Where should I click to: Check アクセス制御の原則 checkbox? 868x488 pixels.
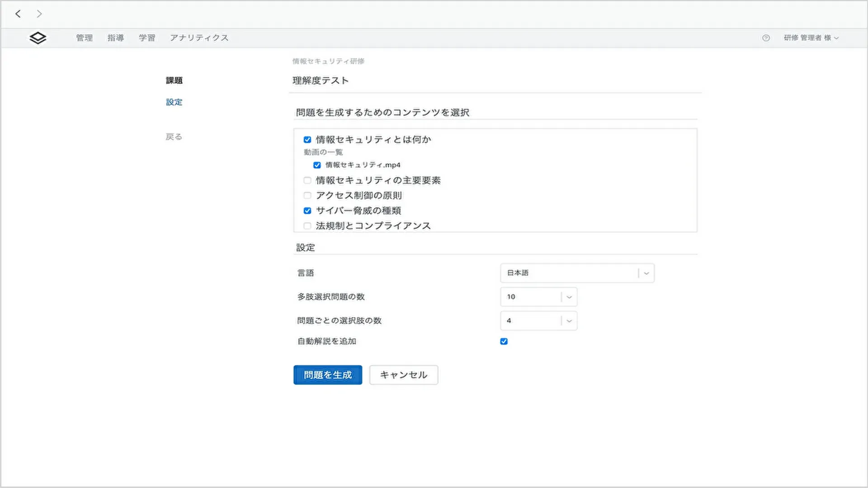307,196
